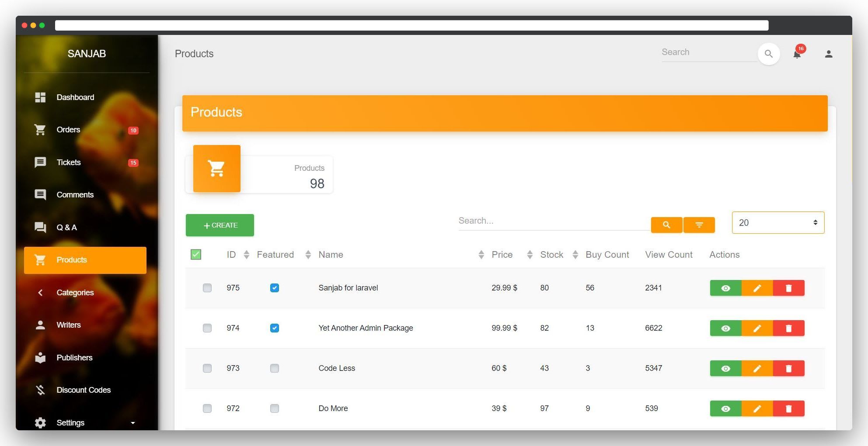View product Sanjab for laravel
868x446 pixels.
(x=725, y=288)
